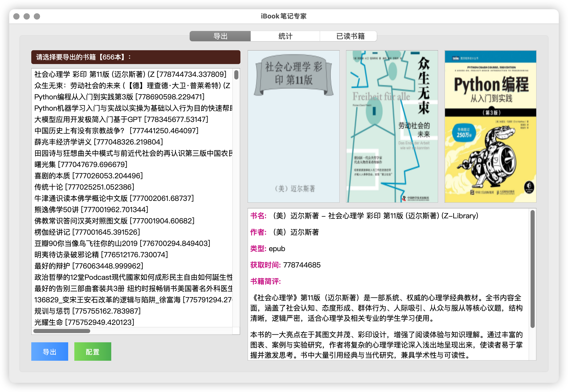
Task: Pick 大模型应用开发极简入门基于GPT from list
Action: coord(121,119)
